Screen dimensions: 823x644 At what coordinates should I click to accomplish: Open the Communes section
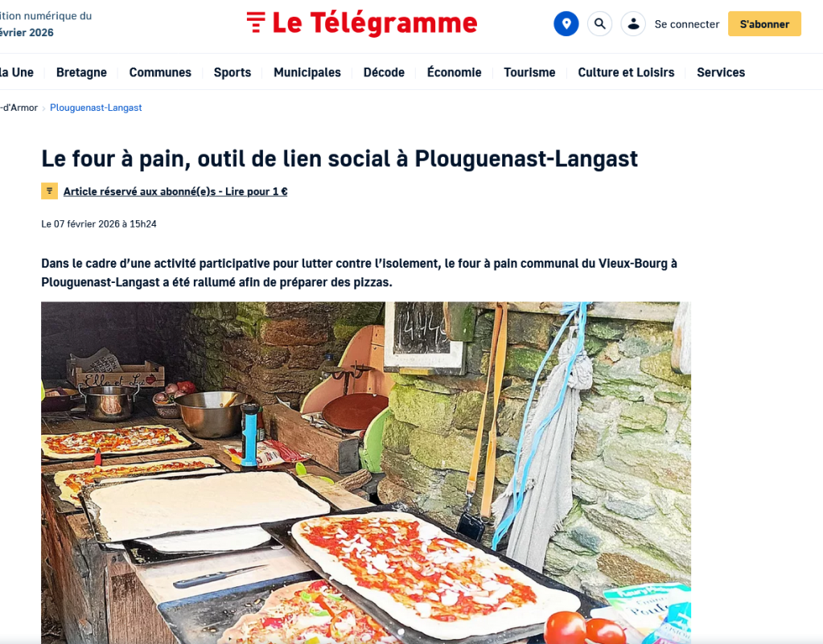pyautogui.click(x=160, y=72)
